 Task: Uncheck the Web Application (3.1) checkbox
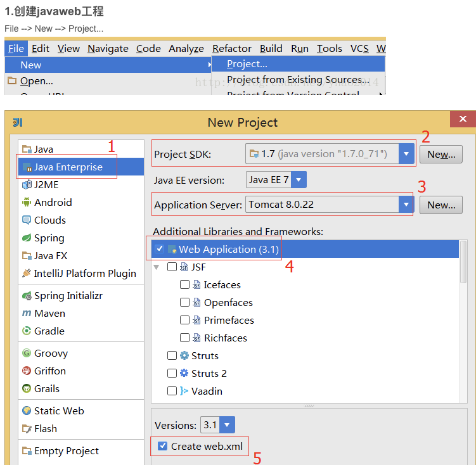pyautogui.click(x=159, y=249)
